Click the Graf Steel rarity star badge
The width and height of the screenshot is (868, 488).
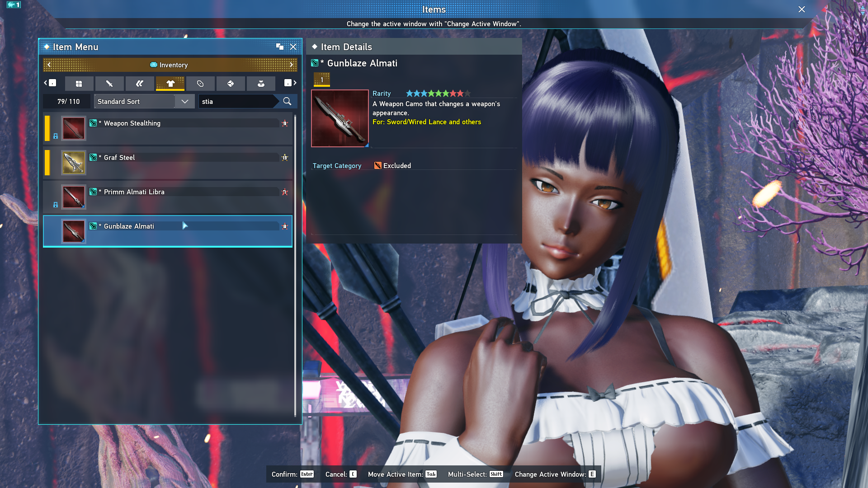point(285,158)
